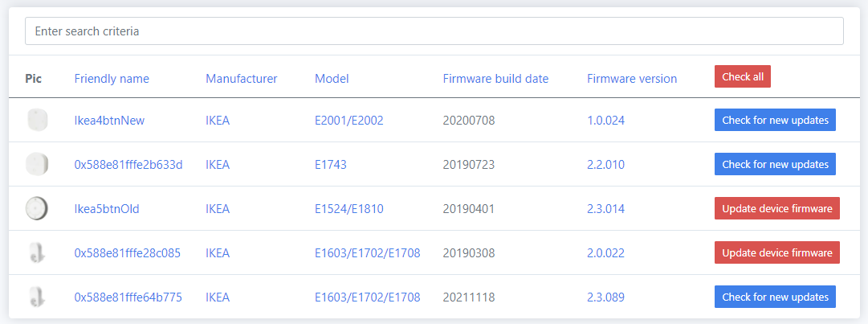
Task: Click the round Ikea5btnOld remote picture
Action: [x=37, y=209]
